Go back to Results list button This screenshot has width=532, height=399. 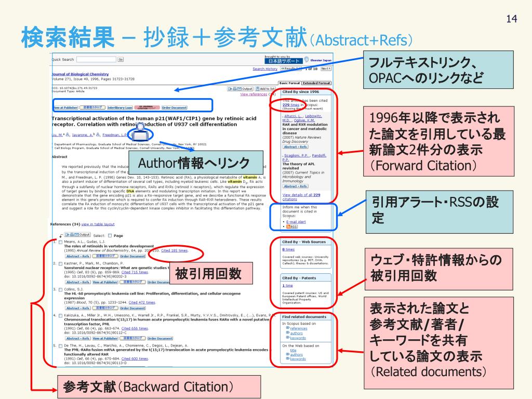pyautogui.click(x=291, y=69)
